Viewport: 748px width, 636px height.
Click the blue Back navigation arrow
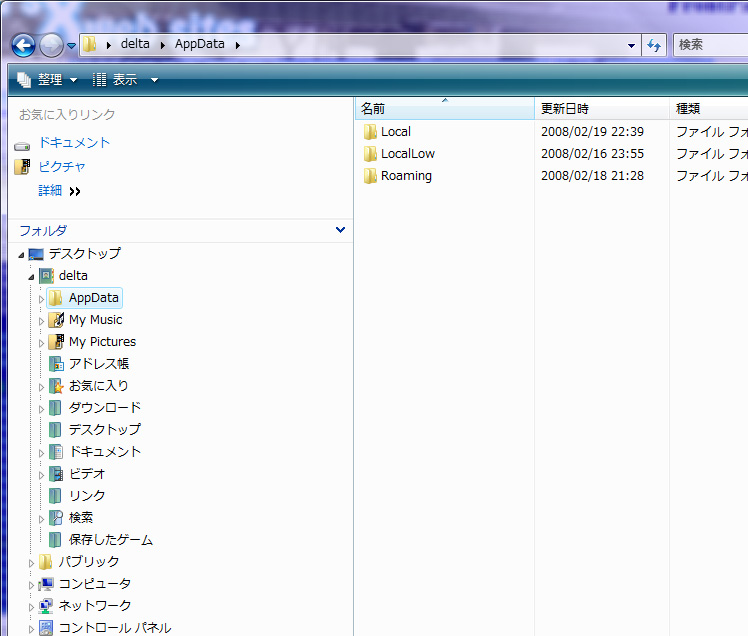click(23, 45)
